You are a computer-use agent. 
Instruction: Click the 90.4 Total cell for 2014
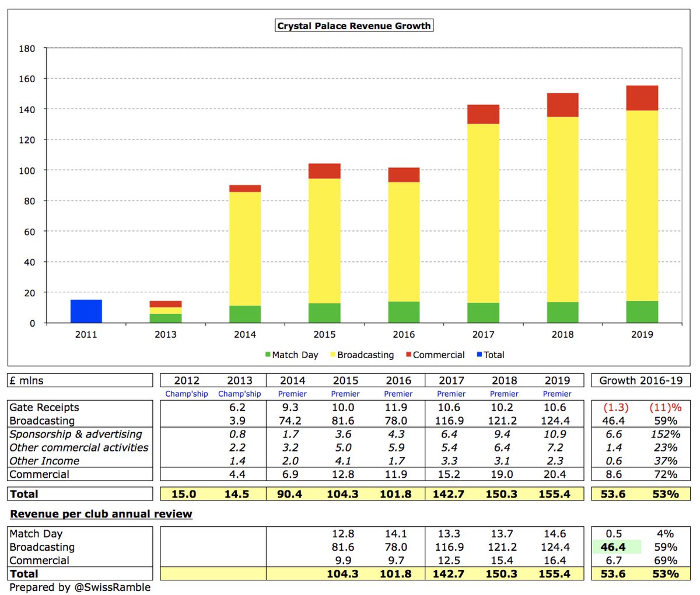pos(290,494)
